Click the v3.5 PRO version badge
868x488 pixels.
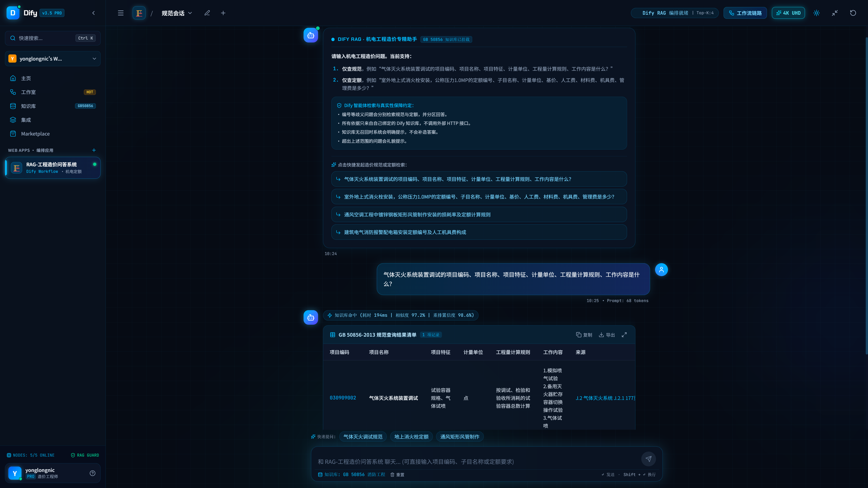[52, 13]
